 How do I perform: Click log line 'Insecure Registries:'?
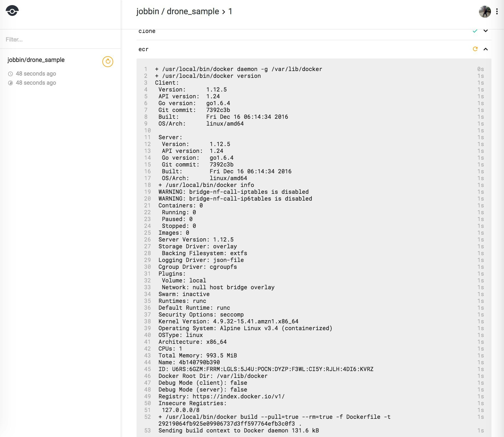tap(193, 403)
